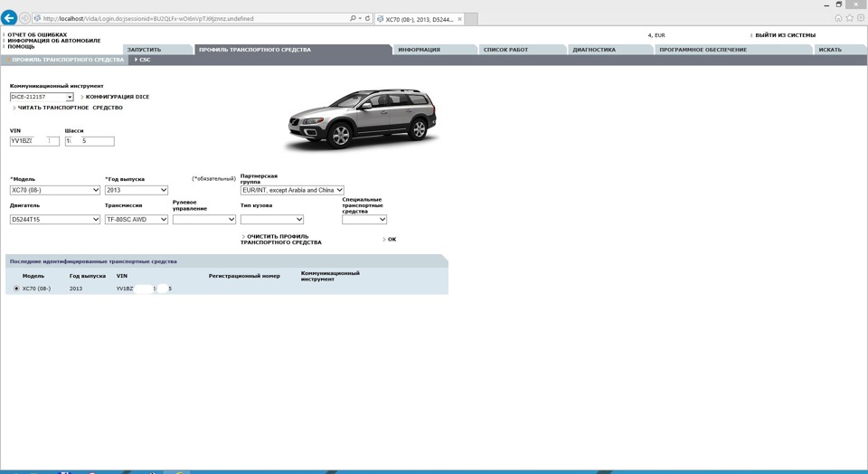Open ОТЧЕТ ОБ ОШИБКАХ link
Screen dimensions: 868x474
point(37,35)
